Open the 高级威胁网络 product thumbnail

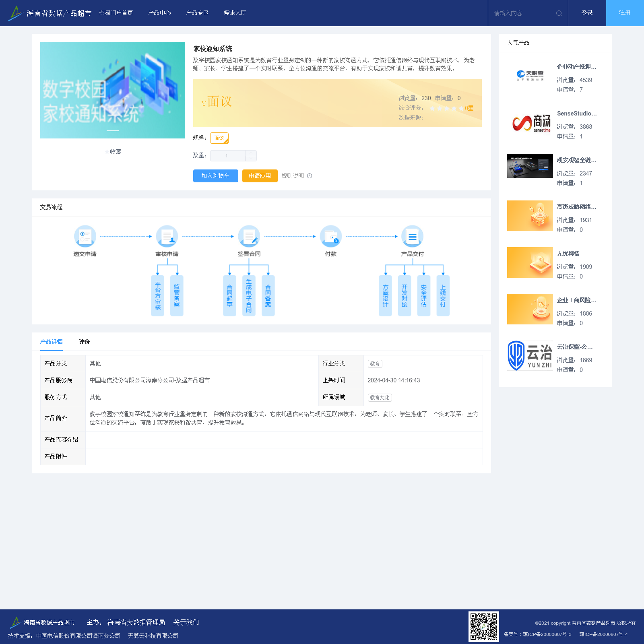(530, 216)
